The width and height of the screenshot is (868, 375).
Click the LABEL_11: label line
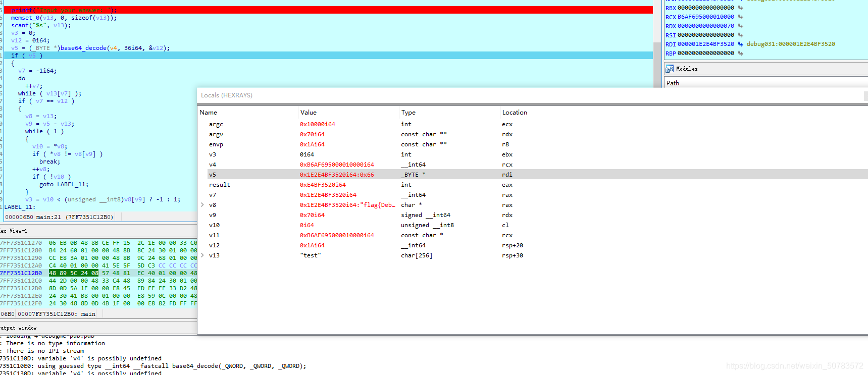tap(19, 207)
